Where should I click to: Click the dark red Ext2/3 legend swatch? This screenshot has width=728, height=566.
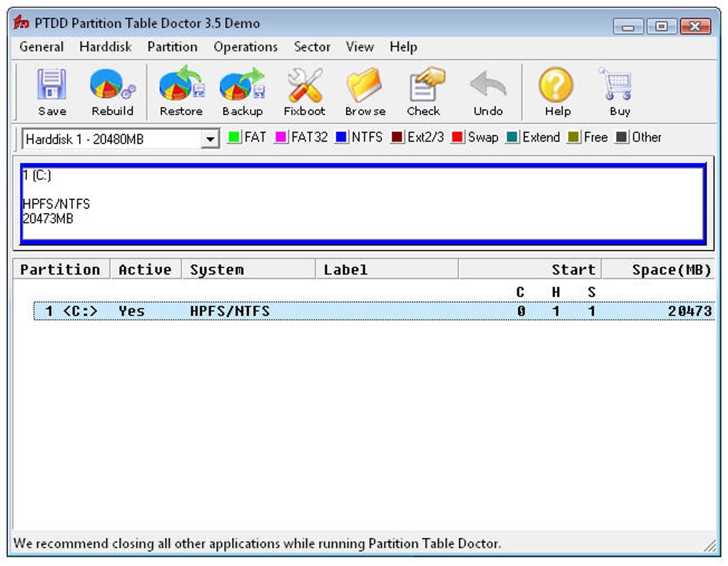coord(397,138)
